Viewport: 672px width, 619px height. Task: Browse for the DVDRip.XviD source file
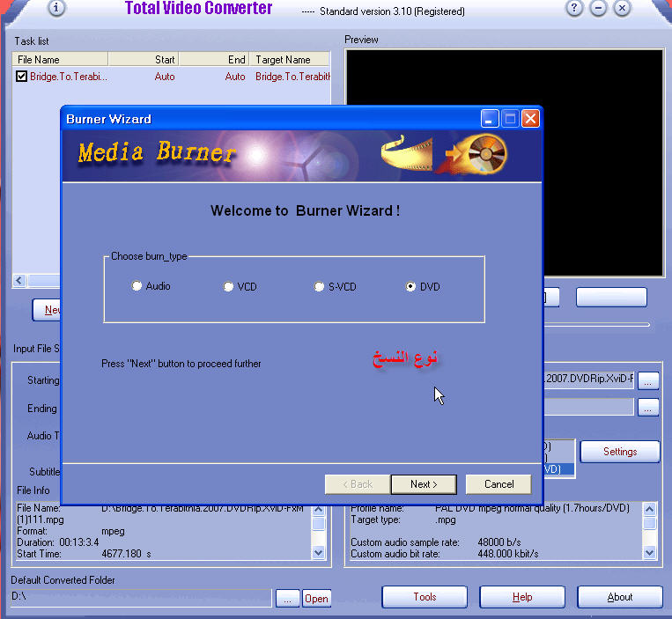click(x=648, y=380)
